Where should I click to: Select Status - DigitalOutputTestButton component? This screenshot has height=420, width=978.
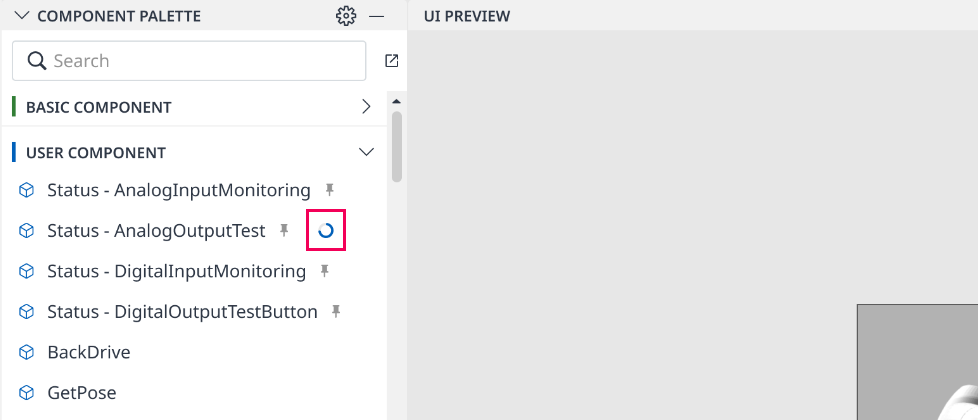(x=182, y=312)
